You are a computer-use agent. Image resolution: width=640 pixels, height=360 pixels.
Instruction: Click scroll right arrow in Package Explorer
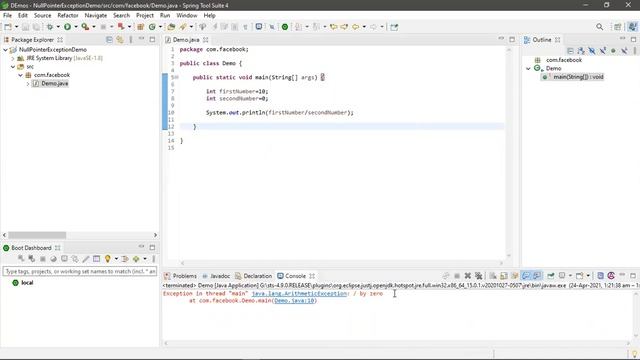[155, 235]
